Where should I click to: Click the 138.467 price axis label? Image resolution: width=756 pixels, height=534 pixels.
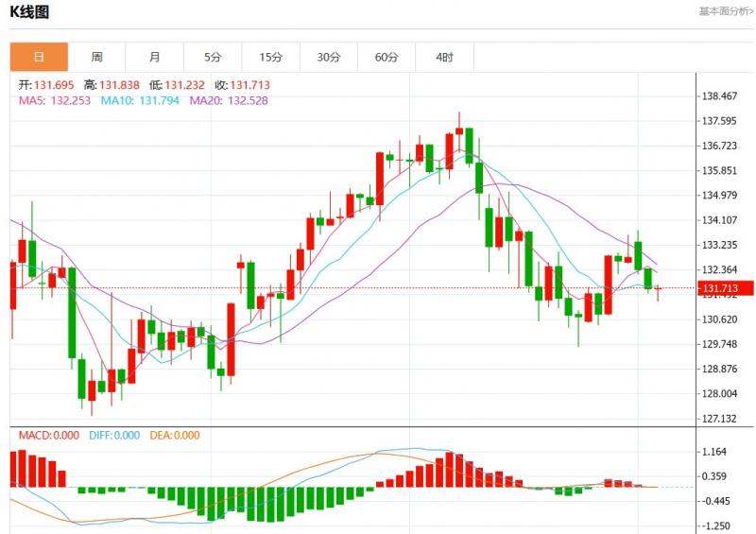click(x=719, y=96)
